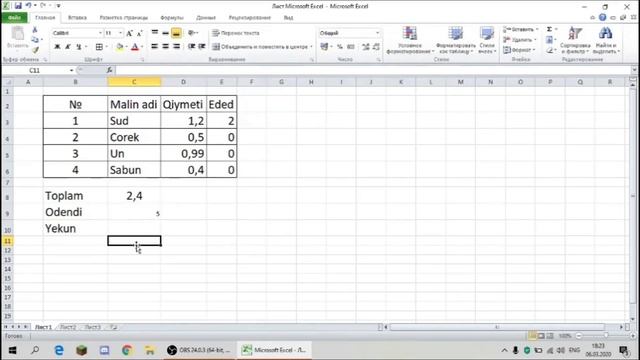Click the insert function fx button
The image size is (640, 360).
tap(109, 70)
